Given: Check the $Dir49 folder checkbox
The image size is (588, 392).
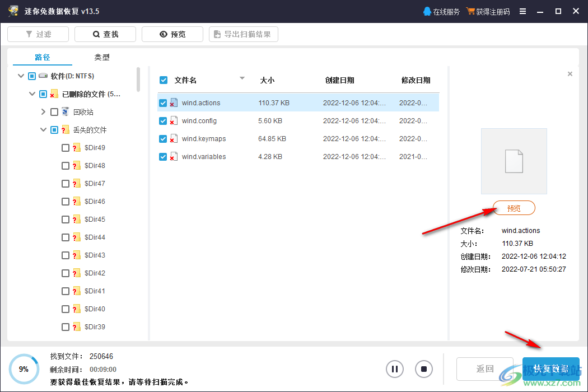Looking at the screenshot, I should (x=66, y=147).
